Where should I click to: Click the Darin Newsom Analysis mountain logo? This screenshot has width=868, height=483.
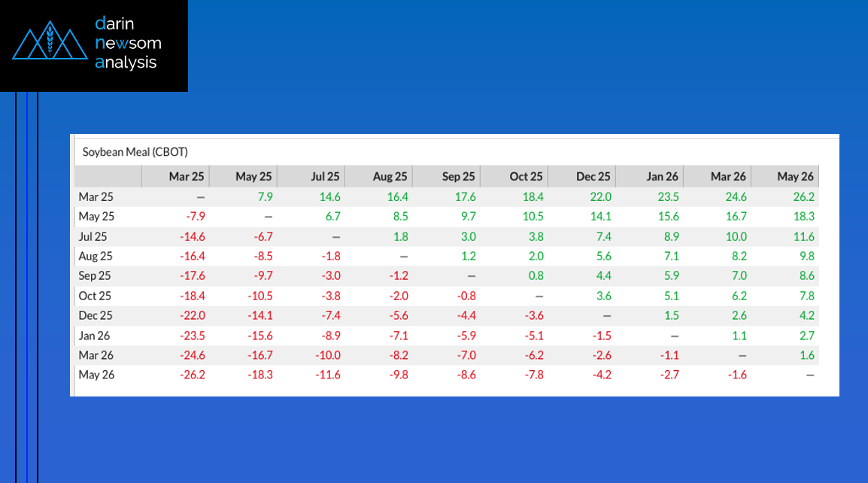click(x=50, y=40)
